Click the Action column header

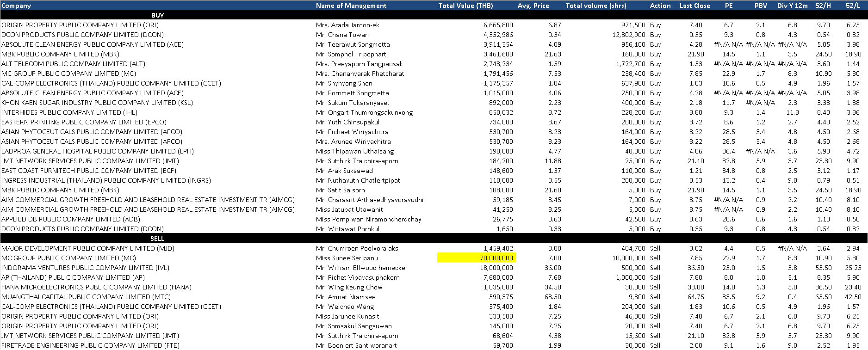click(x=660, y=6)
